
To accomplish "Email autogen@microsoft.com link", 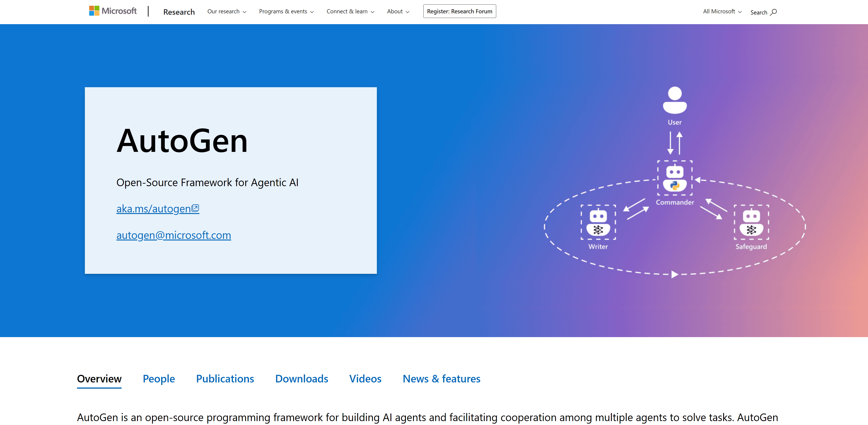I will 174,235.
